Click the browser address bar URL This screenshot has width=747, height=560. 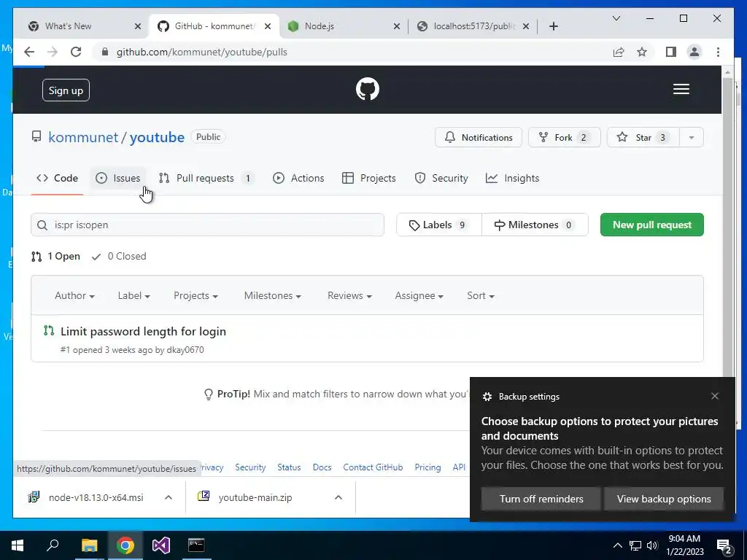click(202, 52)
